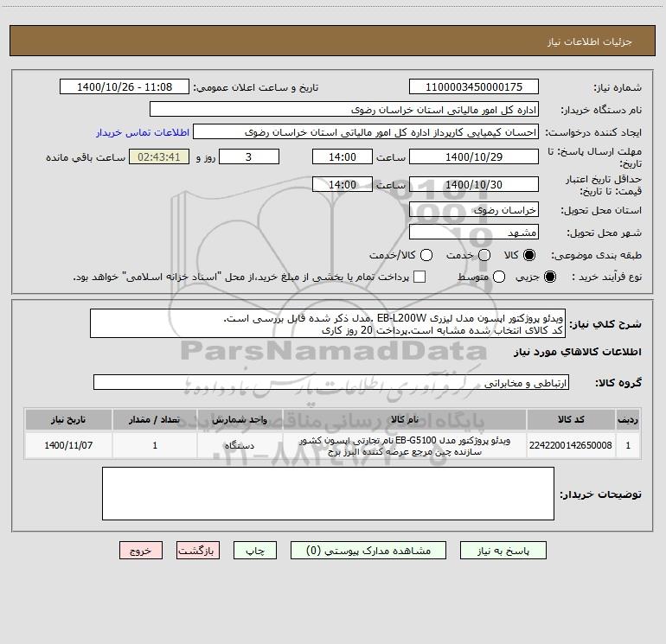Image resolution: width=666 pixels, height=644 pixels.
Task: Click the تاریخ نیاز column header
Action: click(x=68, y=419)
